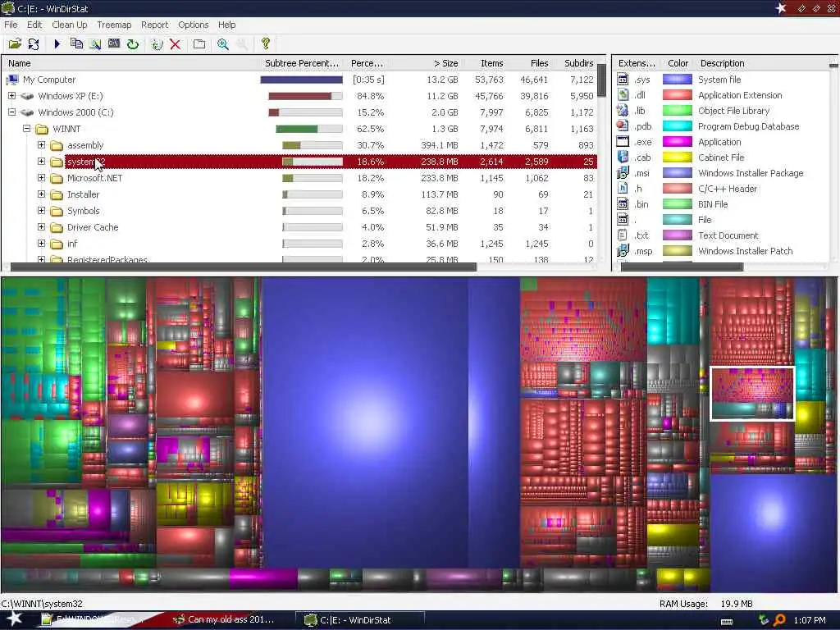Screen dimensions: 840x630
Task: Sort by the Name column header
Action: 130,63
